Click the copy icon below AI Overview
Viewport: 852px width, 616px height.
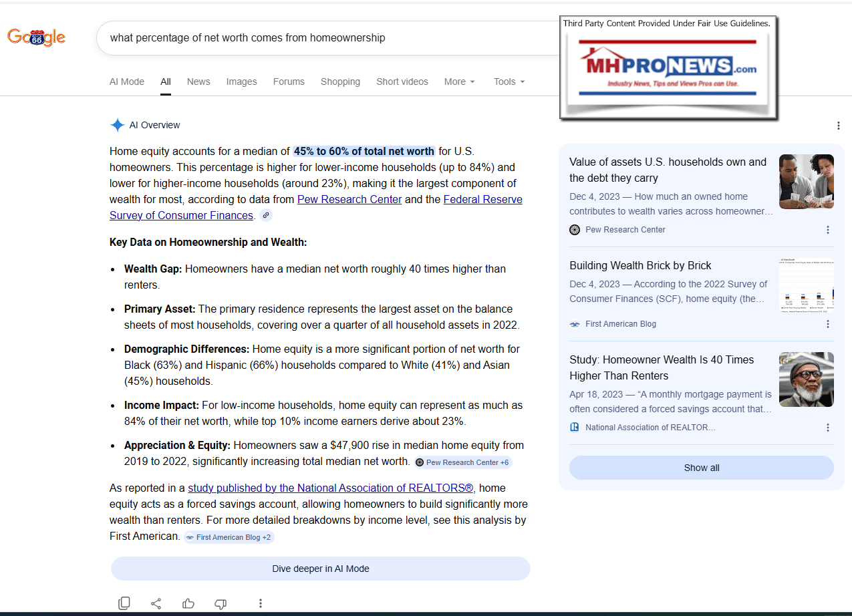coord(124,603)
